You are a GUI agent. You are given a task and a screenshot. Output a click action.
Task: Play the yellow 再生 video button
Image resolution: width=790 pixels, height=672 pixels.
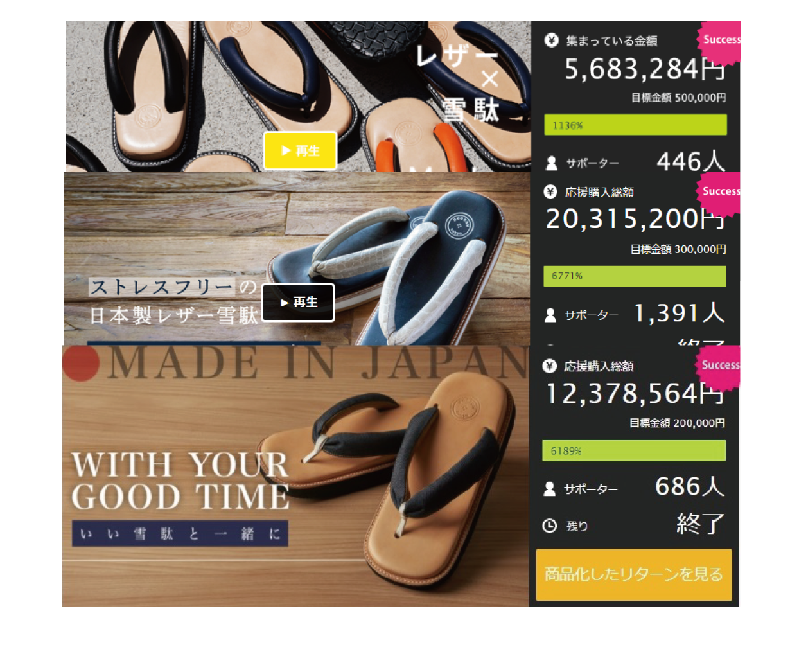pos(300,150)
